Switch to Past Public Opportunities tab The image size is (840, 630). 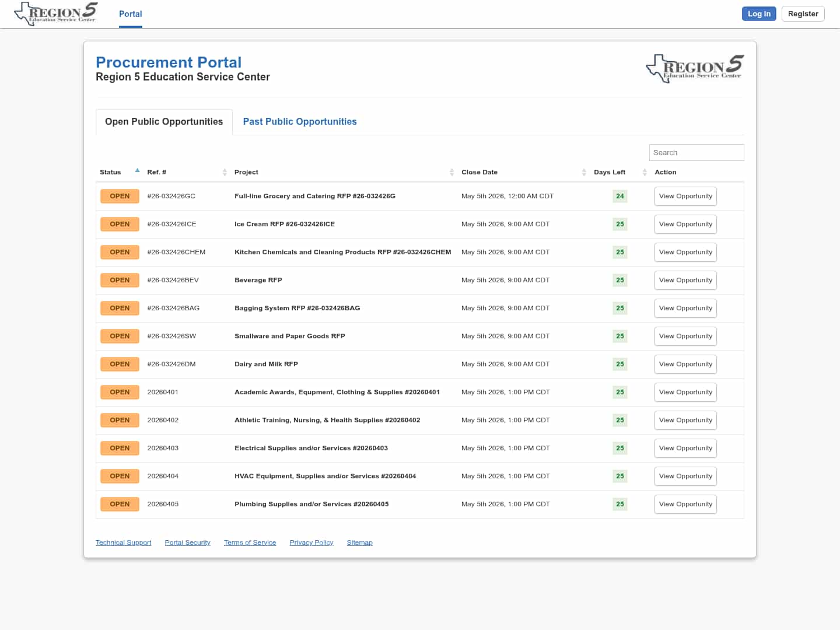[299, 122]
